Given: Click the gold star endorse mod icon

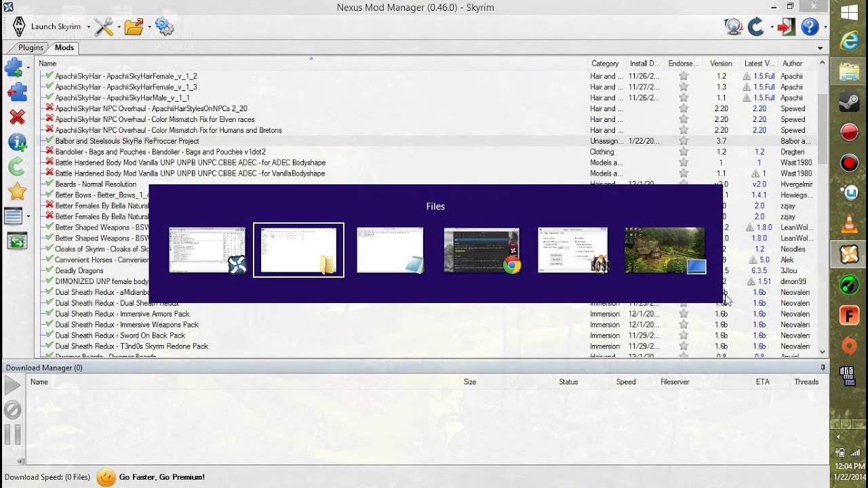Looking at the screenshot, I should point(17,192).
